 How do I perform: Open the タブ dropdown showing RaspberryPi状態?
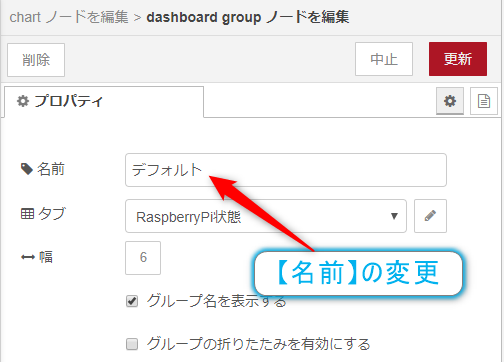(x=266, y=216)
